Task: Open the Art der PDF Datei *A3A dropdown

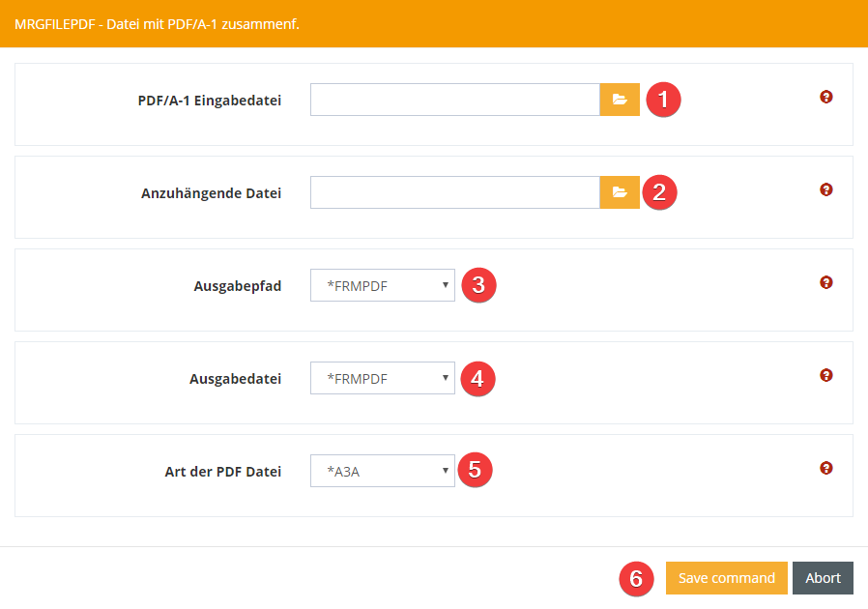Action: click(382, 471)
